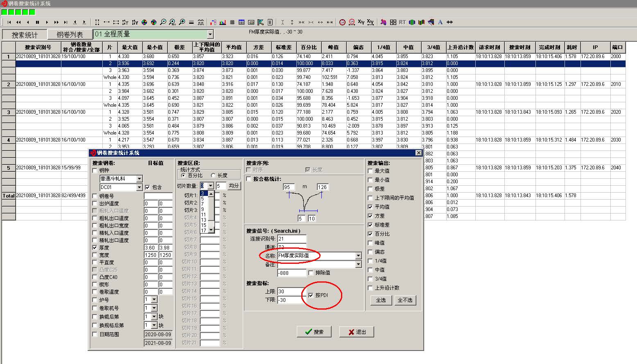Click the bar chart icon in toolbar
This screenshot has height=364, width=637.
pyautogui.click(x=223, y=22)
